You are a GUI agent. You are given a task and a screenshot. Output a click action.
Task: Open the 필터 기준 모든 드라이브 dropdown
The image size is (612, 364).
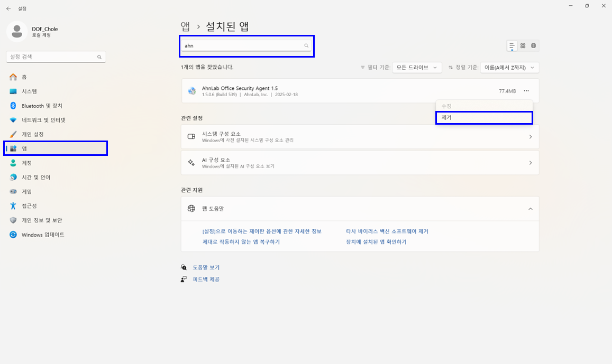point(418,68)
